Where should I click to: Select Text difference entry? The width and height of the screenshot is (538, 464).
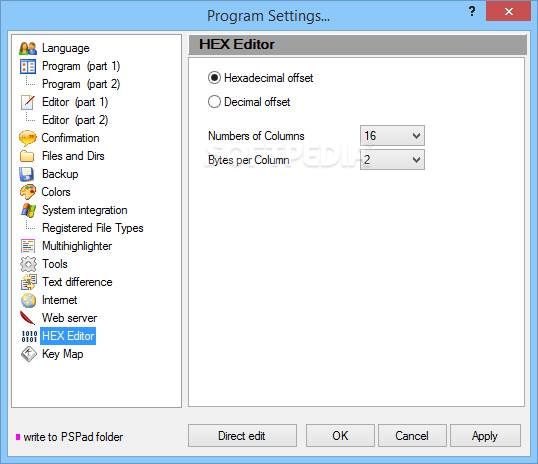pos(77,282)
